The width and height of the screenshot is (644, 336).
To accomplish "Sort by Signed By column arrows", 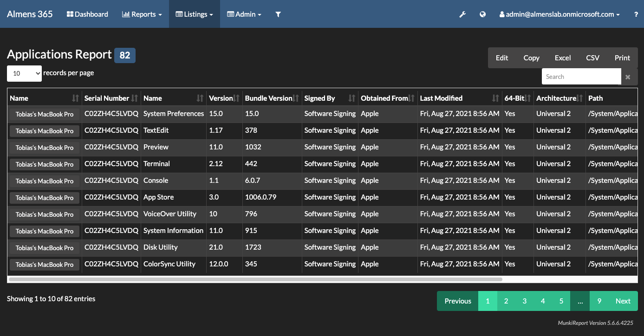I will coord(351,98).
